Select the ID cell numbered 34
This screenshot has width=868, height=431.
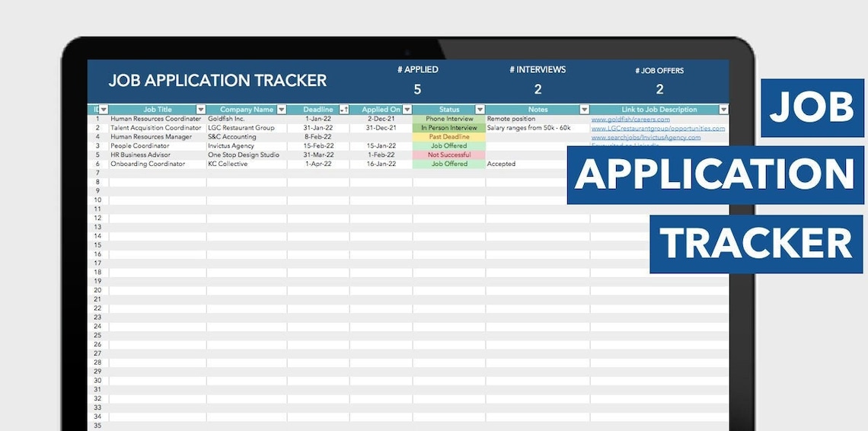pos(98,417)
